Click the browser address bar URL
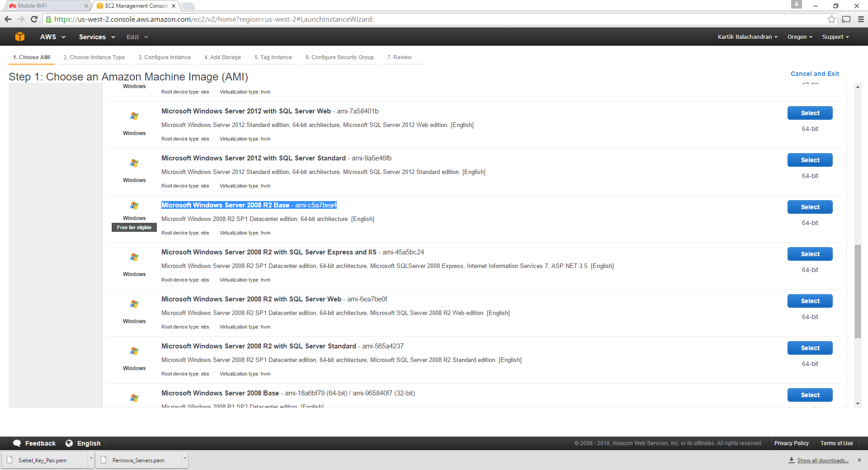 tap(214, 19)
